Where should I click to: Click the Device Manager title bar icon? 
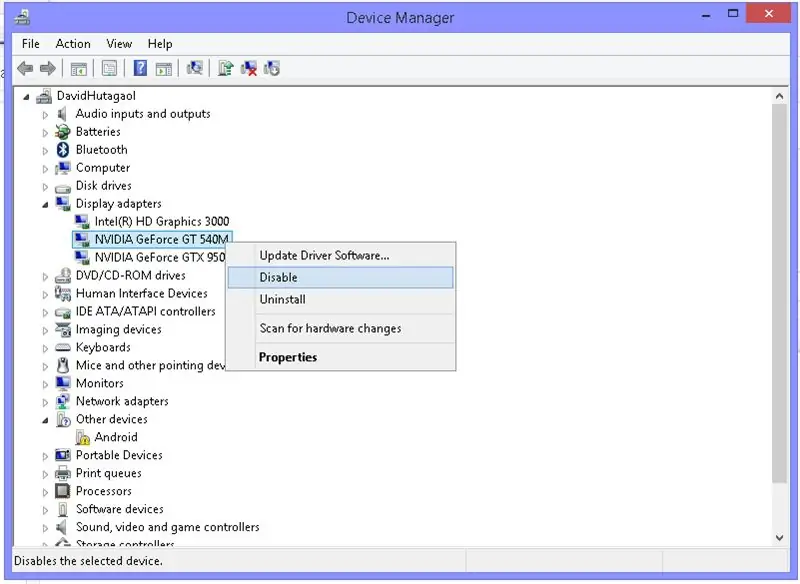[x=22, y=17]
